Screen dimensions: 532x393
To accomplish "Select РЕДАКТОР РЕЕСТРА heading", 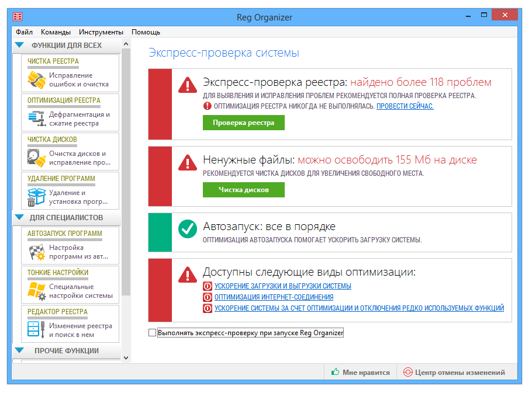I will [x=57, y=311].
